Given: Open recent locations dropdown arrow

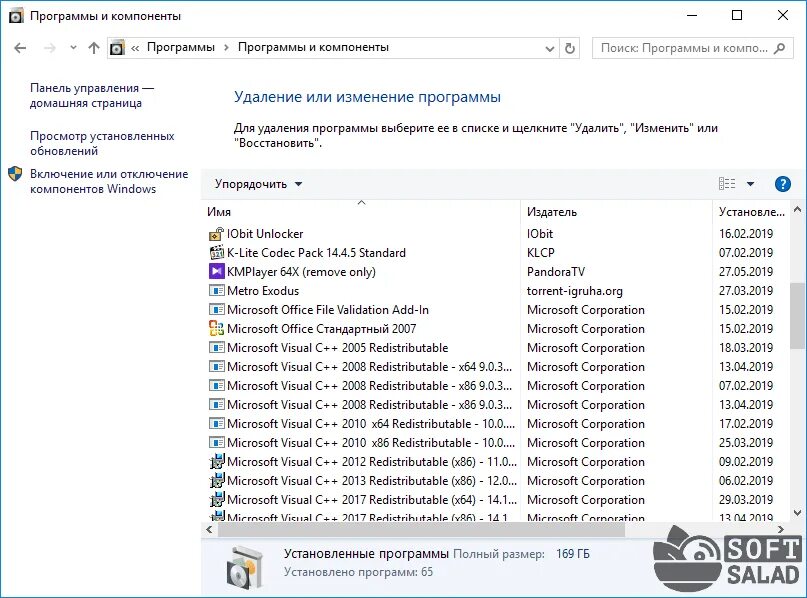Looking at the screenshot, I should coord(73,48).
